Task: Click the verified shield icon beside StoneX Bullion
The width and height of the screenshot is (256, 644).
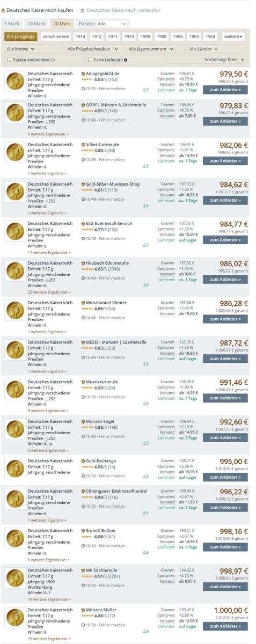Action: point(83,531)
